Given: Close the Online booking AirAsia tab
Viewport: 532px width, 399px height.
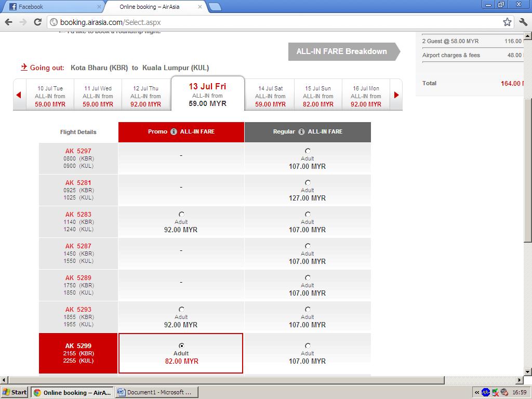Looking at the screenshot, I should [200, 7].
